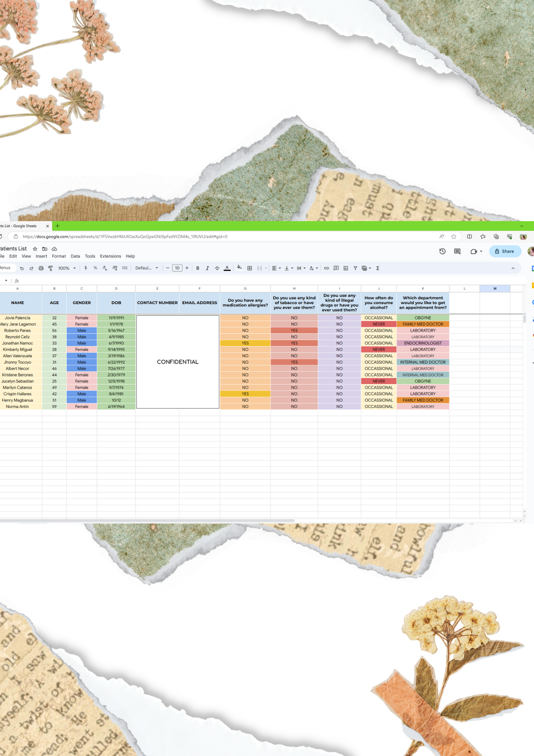
Task: Collapse the toolbar with the chevron
Action: (x=513, y=268)
